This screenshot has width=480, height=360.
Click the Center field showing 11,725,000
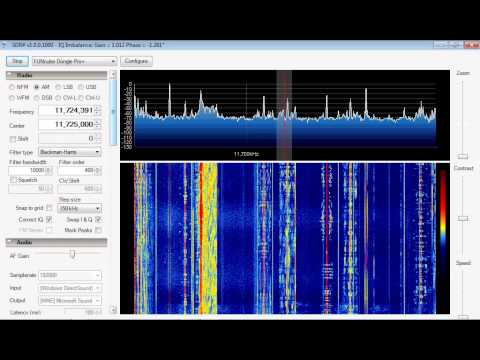point(67,125)
